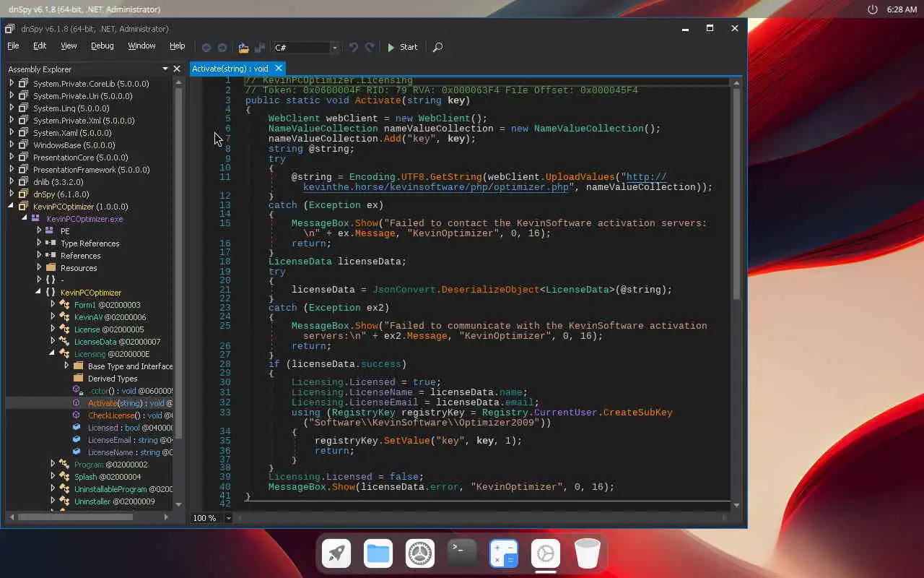The height and width of the screenshot is (578, 924).
Task: Expand the dnlib (3.3.2.0) assembly node
Action: tap(12, 182)
